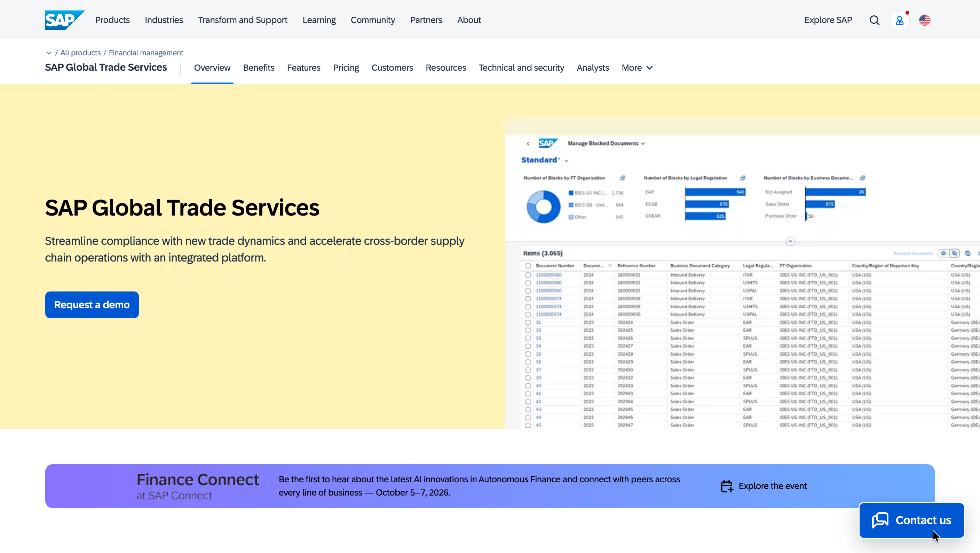980x553 pixels.
Task: Click the crossed-eye hide icon in Items toolbar
Action: [955, 253]
